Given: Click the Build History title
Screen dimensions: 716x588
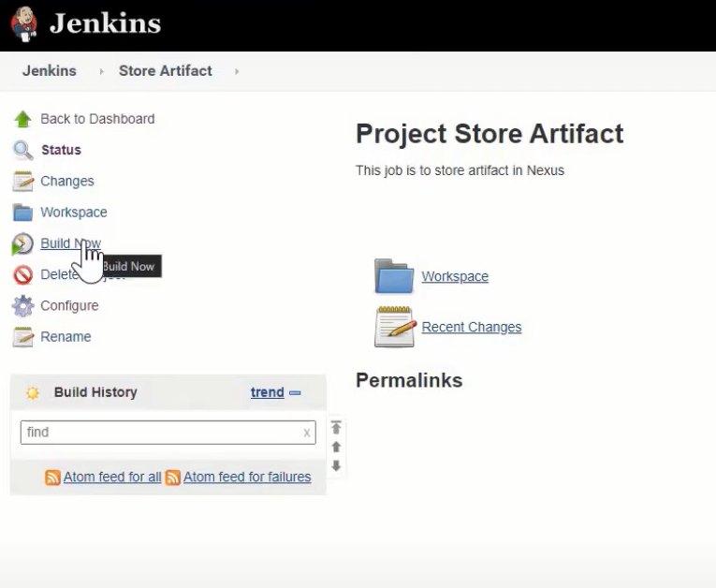Looking at the screenshot, I should point(95,392).
